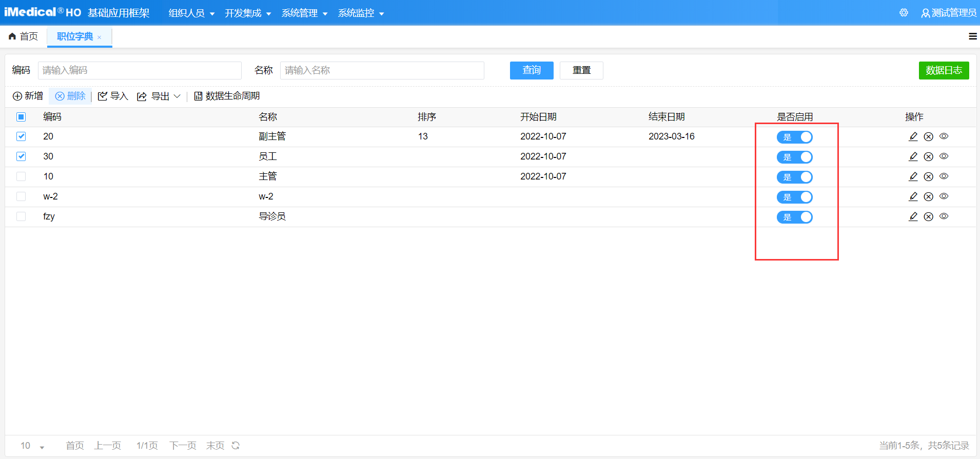
Task: Uncheck the checkbox for row 30
Action: pos(21,156)
